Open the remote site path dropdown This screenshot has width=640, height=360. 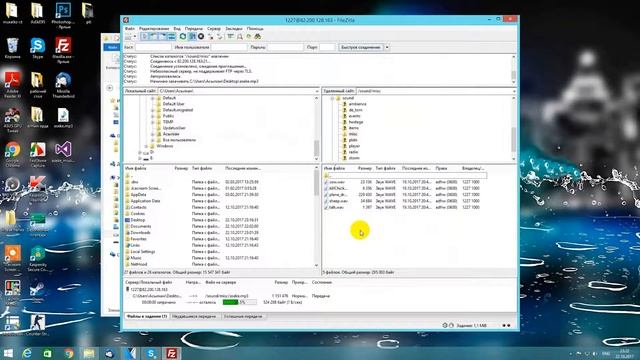pos(514,91)
